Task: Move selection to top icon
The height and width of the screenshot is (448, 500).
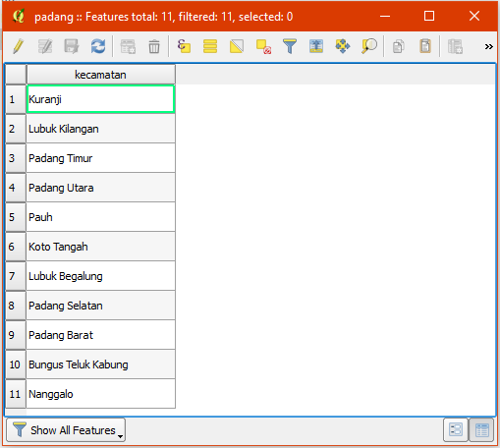Action: point(316,46)
